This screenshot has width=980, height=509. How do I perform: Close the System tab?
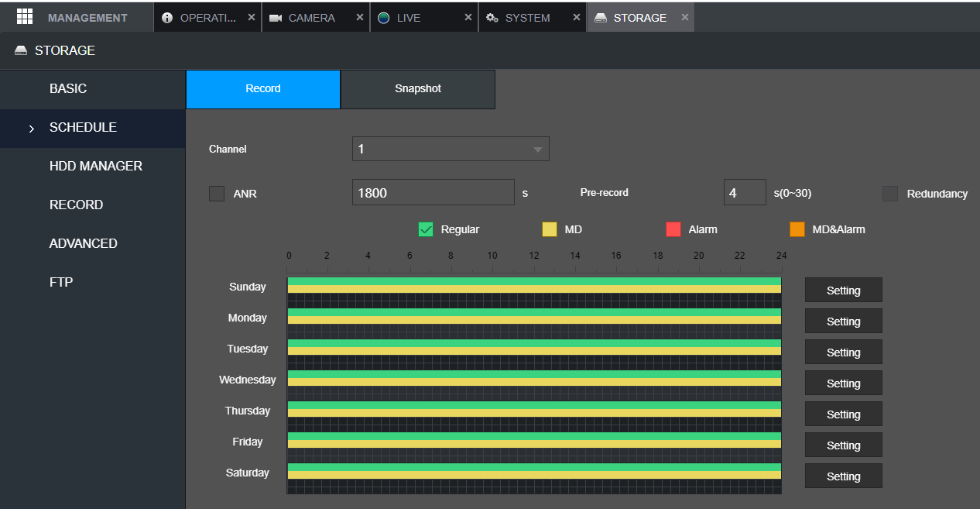coord(577,17)
